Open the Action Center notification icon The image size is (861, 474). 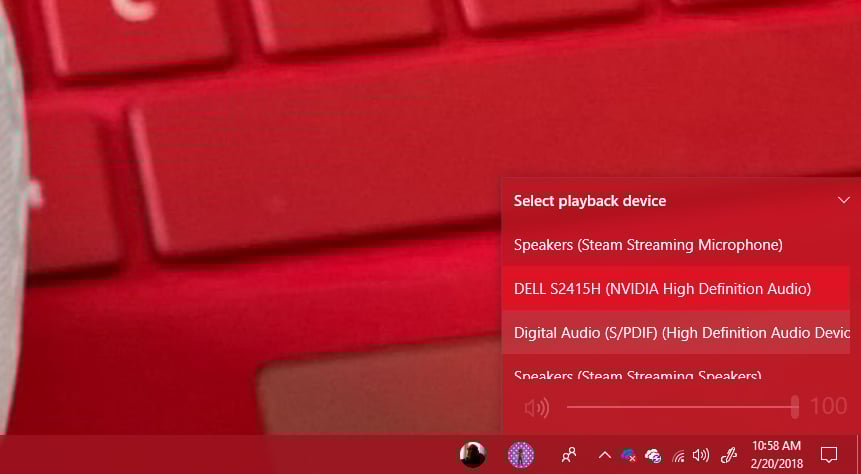[x=829, y=455]
